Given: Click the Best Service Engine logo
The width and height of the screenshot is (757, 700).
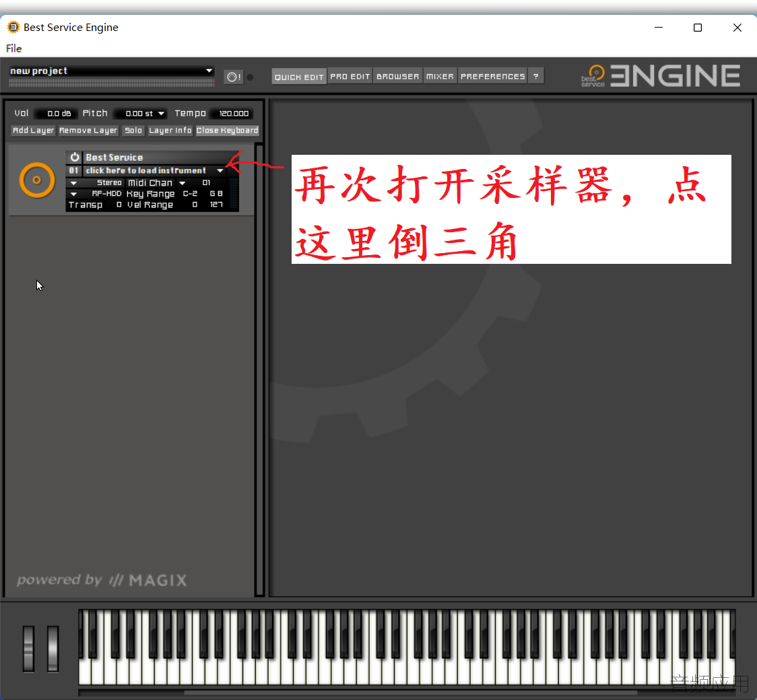Looking at the screenshot, I should click(661, 76).
